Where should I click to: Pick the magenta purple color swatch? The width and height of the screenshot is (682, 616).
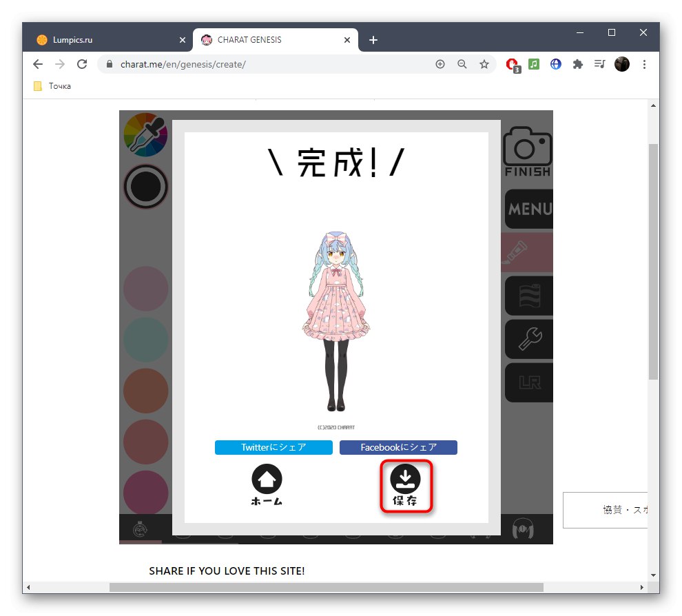[146, 492]
